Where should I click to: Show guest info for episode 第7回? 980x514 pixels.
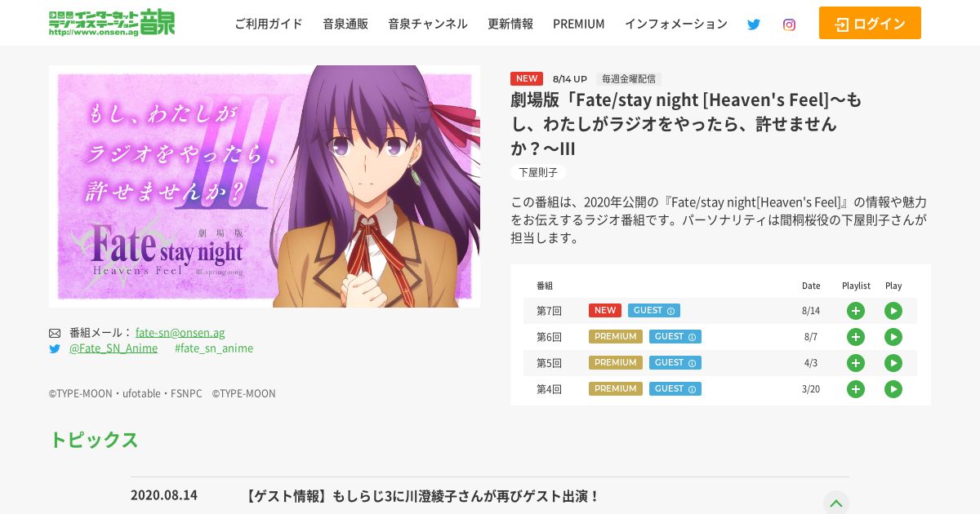pos(654,311)
